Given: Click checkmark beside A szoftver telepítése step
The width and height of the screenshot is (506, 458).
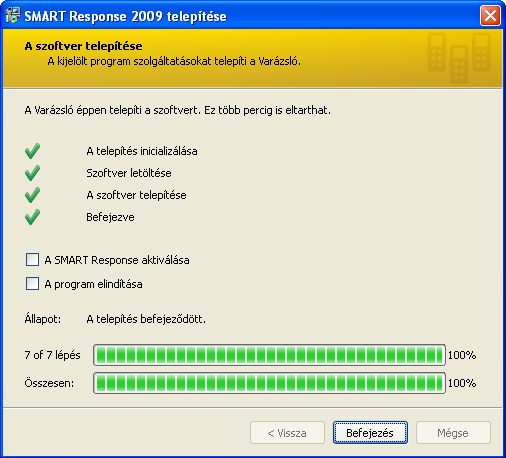Looking at the screenshot, I should pyautogui.click(x=32, y=195).
